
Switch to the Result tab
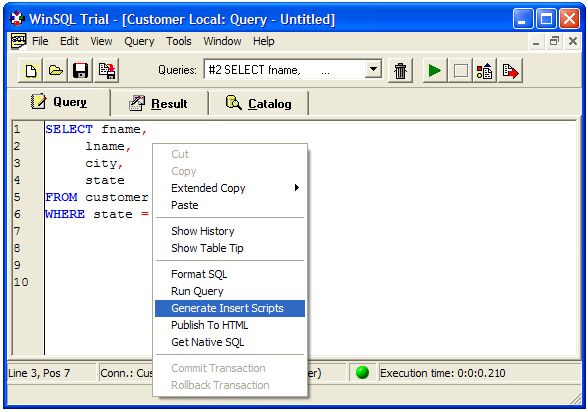[x=159, y=103]
